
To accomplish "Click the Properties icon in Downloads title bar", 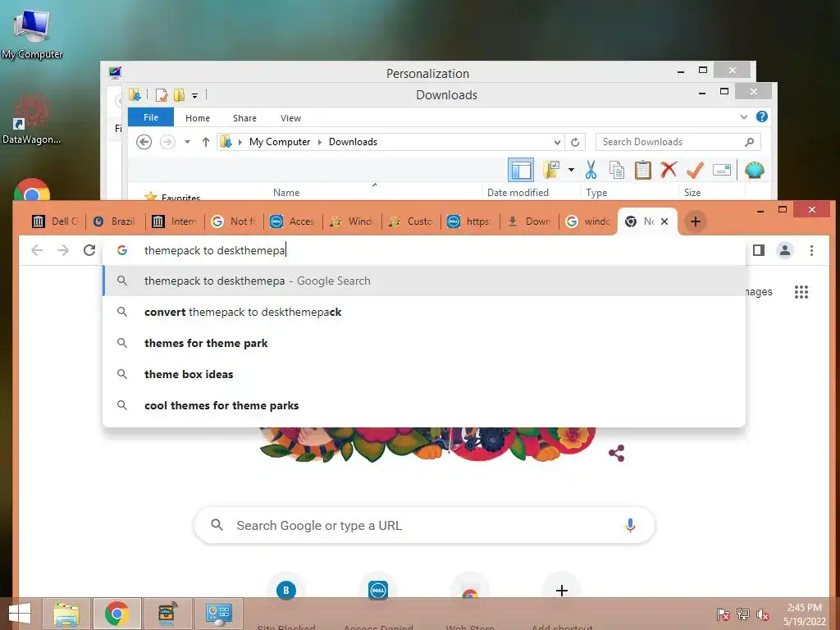I will (x=162, y=95).
